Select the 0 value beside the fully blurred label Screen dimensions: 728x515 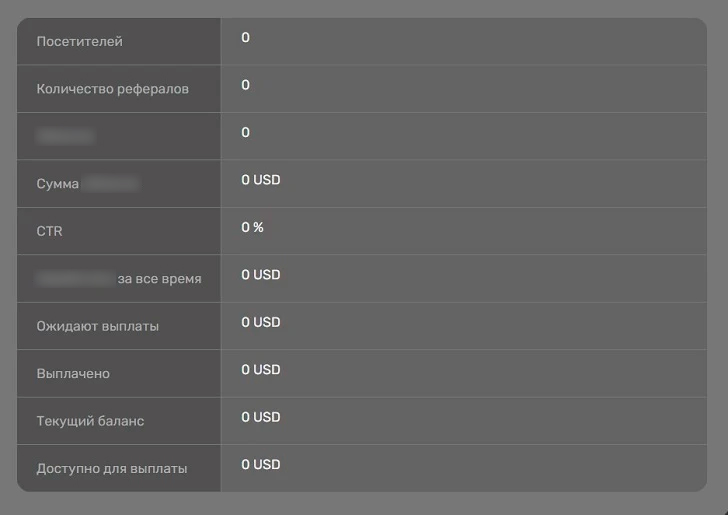pyautogui.click(x=246, y=133)
